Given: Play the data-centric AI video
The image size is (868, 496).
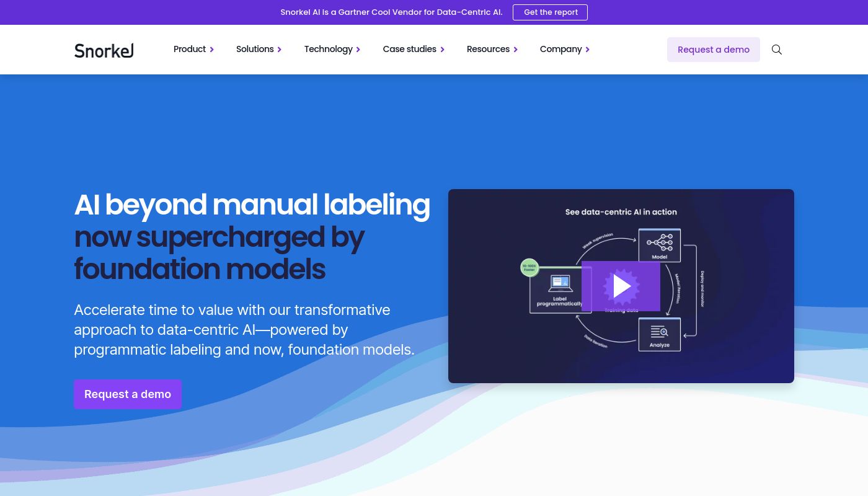Looking at the screenshot, I should (621, 286).
